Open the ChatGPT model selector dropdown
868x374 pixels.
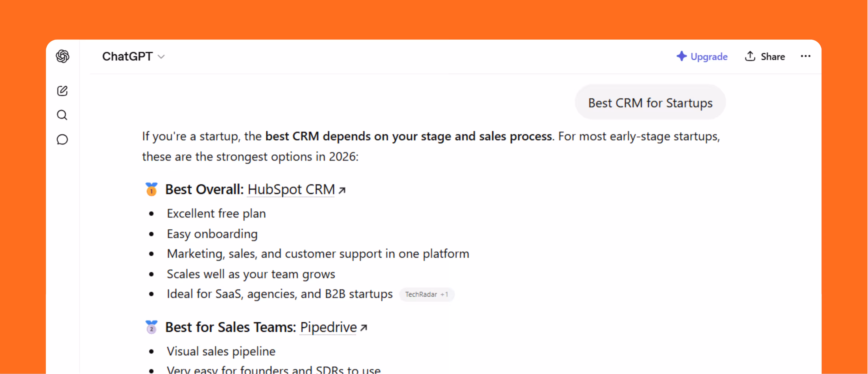[133, 56]
